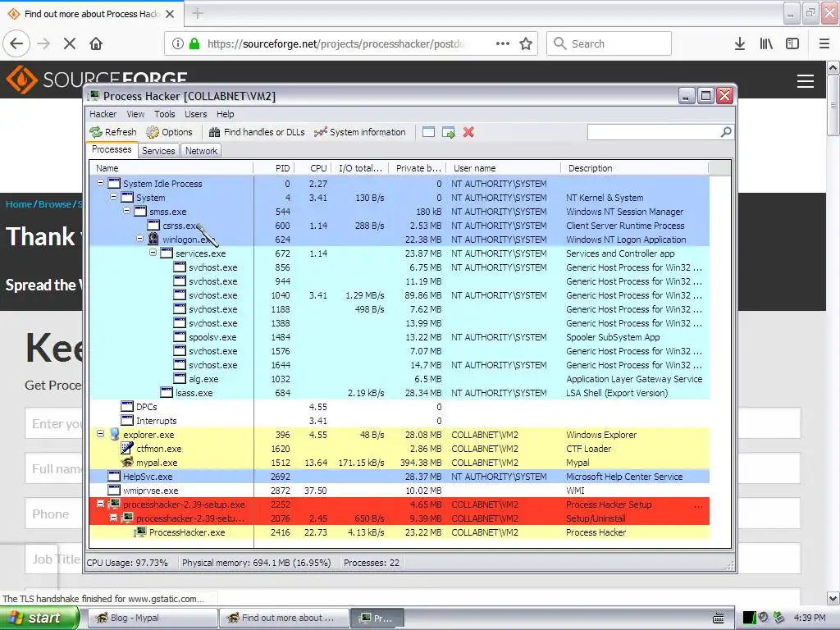Viewport: 840px width, 630px height.
Task: Sort by the Private bytes column header
Action: pos(418,168)
